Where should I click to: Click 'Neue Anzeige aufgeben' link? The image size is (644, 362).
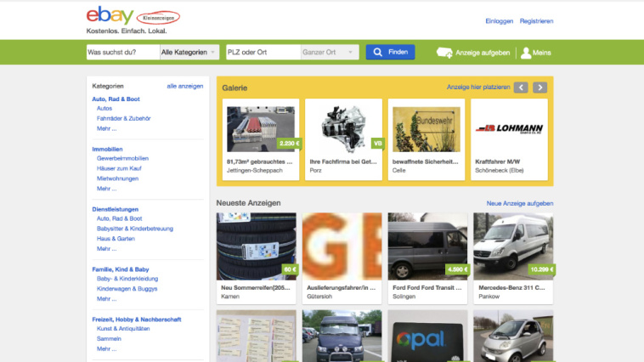[520, 203]
